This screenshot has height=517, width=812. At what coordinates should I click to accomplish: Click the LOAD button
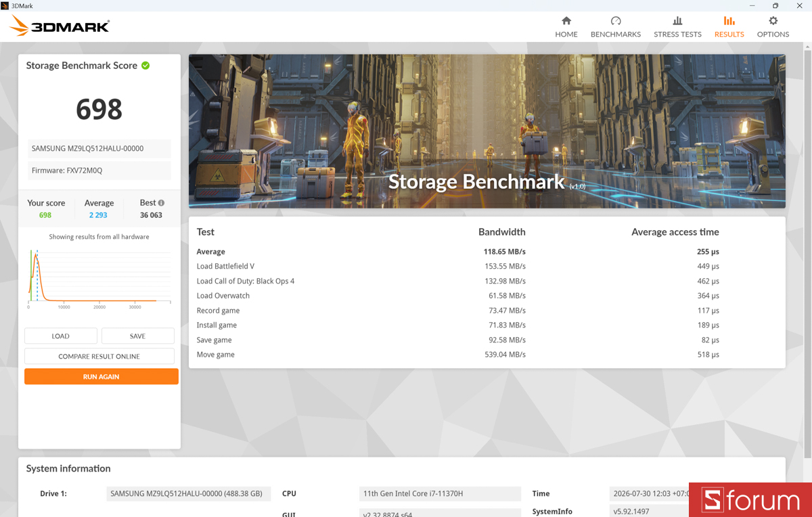[60, 336]
